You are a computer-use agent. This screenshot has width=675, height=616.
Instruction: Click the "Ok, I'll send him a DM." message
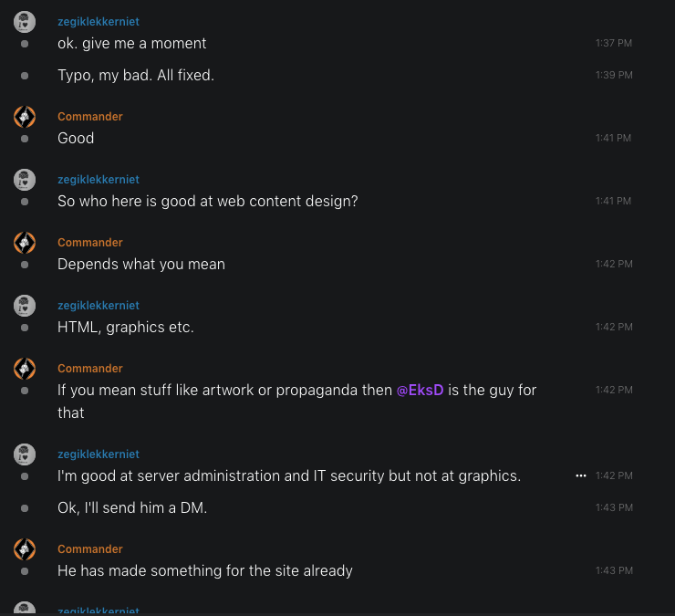click(x=132, y=507)
